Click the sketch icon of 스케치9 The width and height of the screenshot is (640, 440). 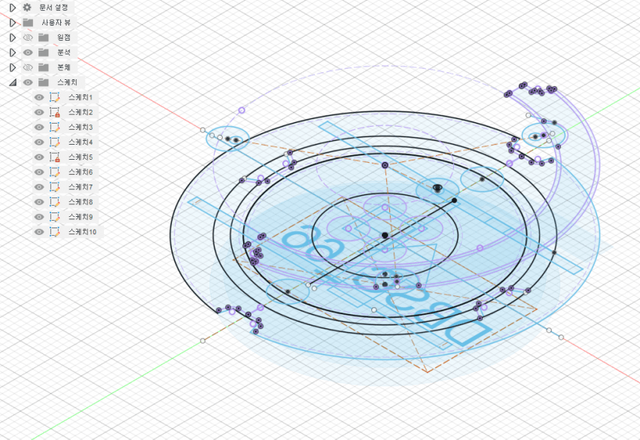click(55, 217)
